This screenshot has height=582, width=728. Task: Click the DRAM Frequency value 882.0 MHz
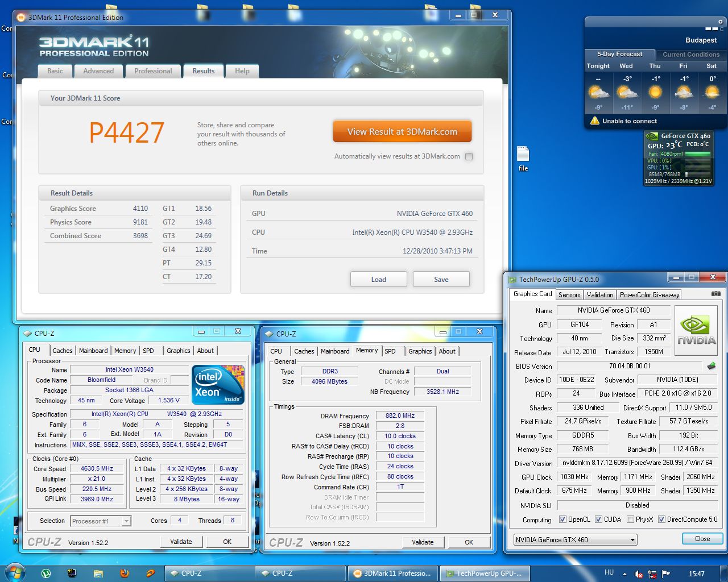(x=400, y=415)
